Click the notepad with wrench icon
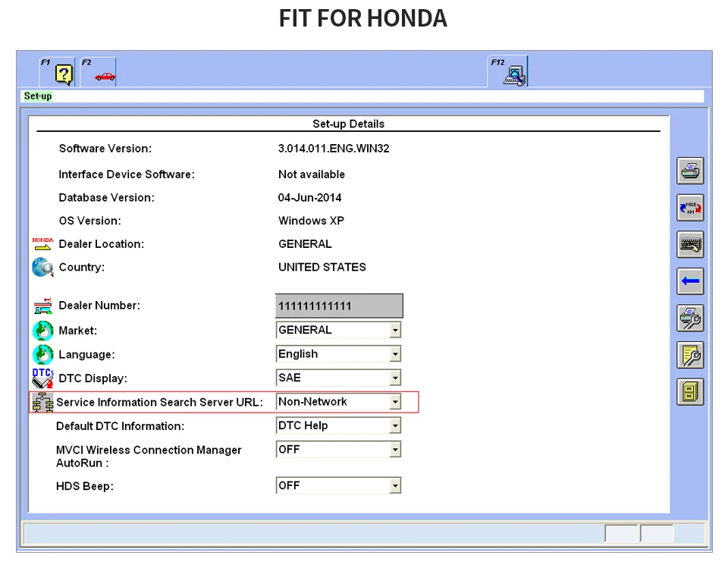Screen dimensions: 728x568 point(690,356)
